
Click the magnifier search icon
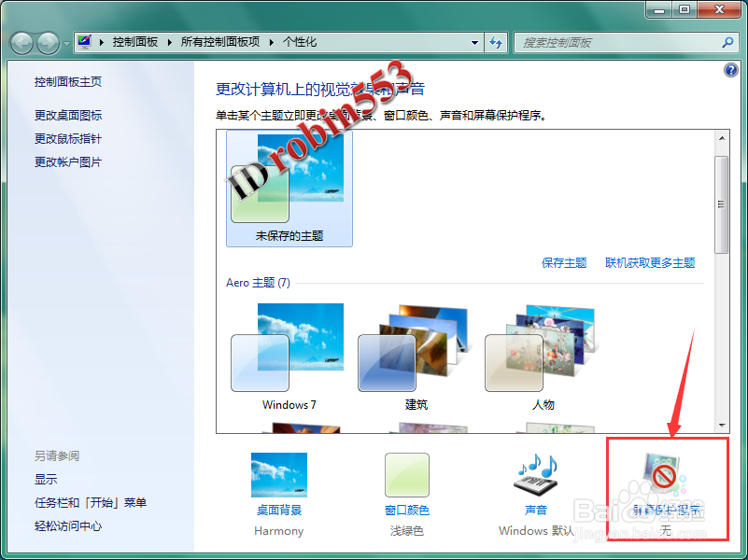point(727,42)
